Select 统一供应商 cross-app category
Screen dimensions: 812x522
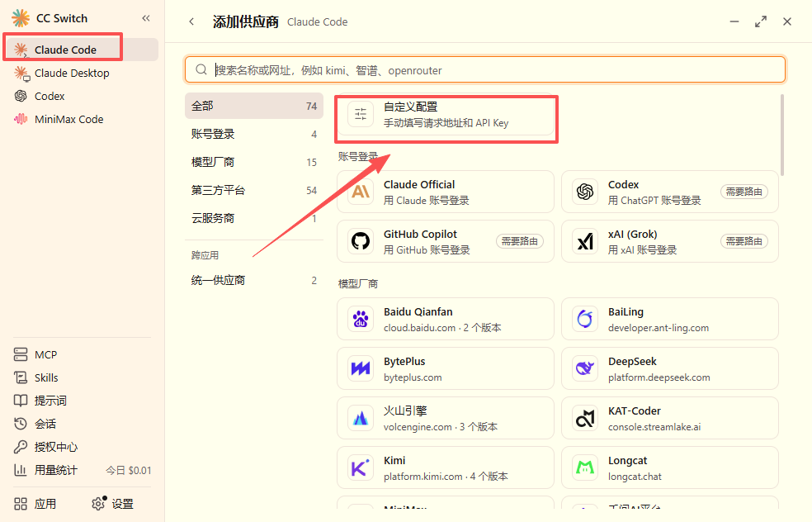pos(254,281)
